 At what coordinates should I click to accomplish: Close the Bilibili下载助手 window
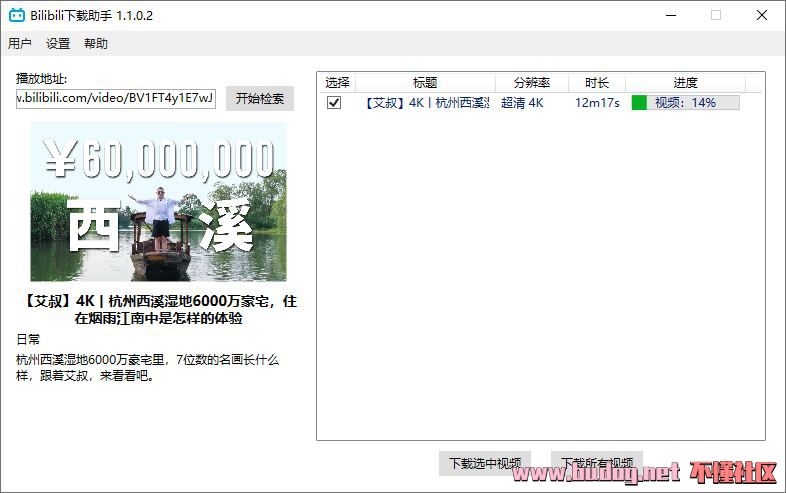pyautogui.click(x=762, y=16)
